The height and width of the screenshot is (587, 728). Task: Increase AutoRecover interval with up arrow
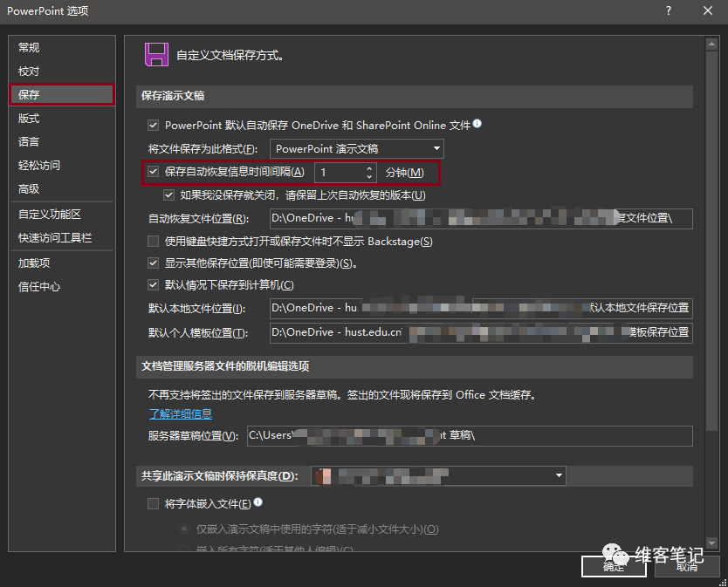click(369, 168)
